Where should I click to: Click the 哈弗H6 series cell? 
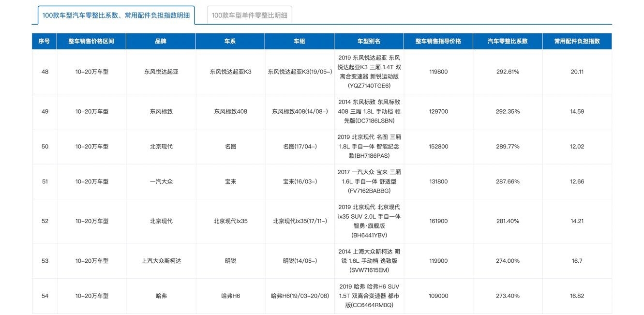tap(230, 296)
